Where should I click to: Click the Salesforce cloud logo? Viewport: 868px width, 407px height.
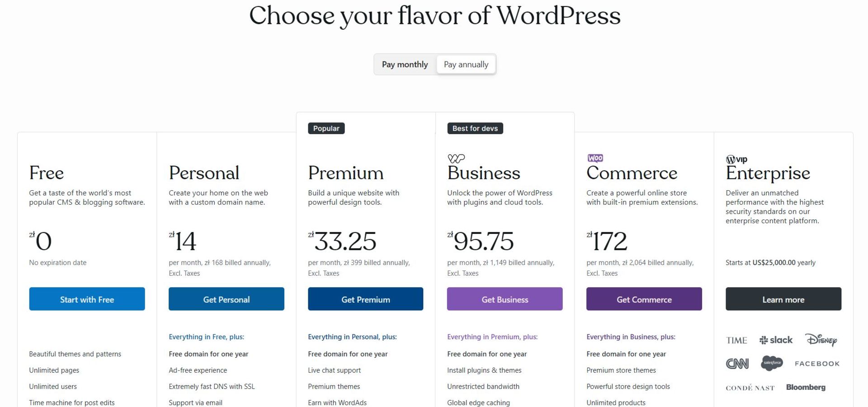point(772,363)
